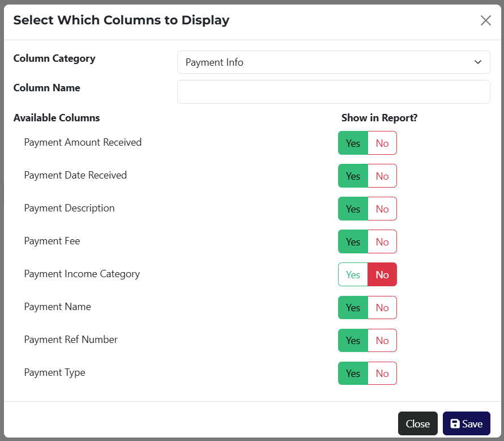Choose Yes for Payment Name

pyautogui.click(x=353, y=307)
